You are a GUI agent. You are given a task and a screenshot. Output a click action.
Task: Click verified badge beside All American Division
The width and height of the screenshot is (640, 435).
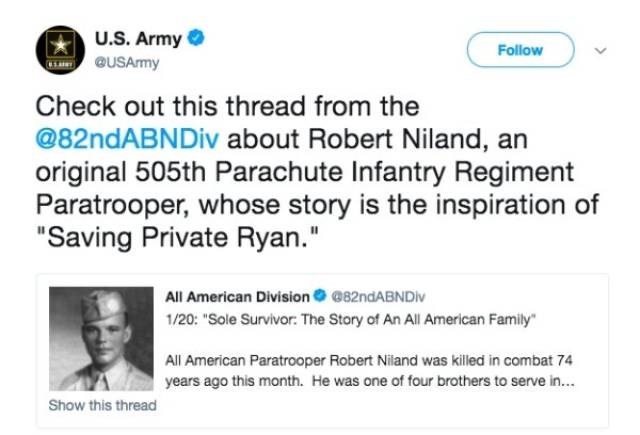[319, 295]
